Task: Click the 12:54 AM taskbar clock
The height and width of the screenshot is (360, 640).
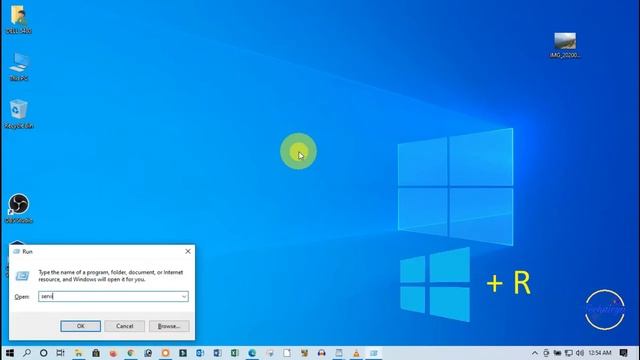Action: [x=600, y=353]
